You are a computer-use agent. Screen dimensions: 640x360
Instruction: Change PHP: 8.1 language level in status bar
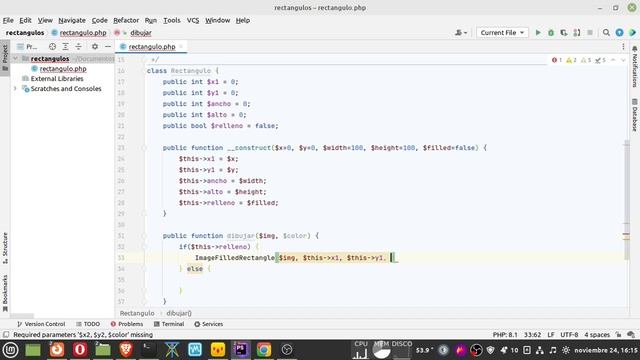pos(505,335)
